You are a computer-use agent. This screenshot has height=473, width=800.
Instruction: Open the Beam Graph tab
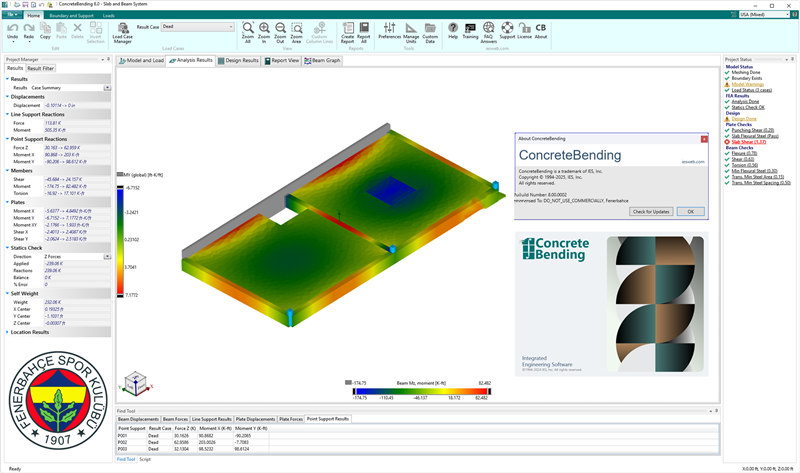coord(322,61)
